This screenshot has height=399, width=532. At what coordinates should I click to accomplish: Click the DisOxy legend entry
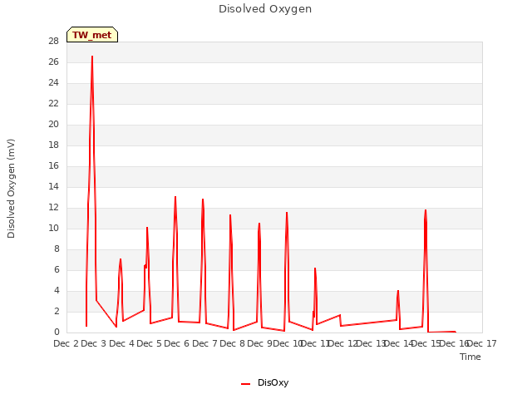pyautogui.click(x=264, y=382)
